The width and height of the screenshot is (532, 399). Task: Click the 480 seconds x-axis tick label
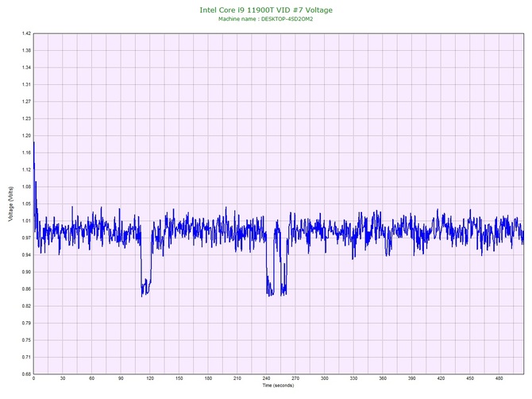(x=499, y=378)
